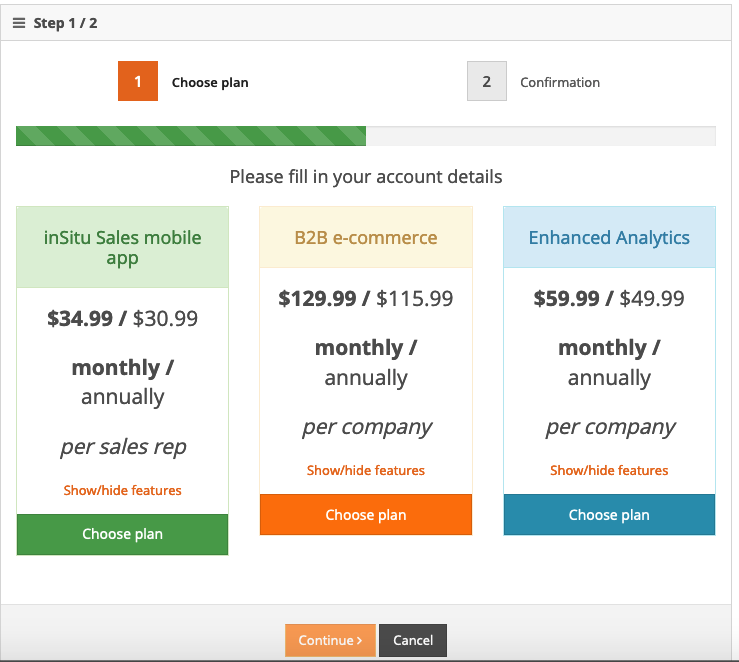Open Show/hide features under Enhanced Analytics
The height and width of the screenshot is (662, 739).
[x=609, y=470]
